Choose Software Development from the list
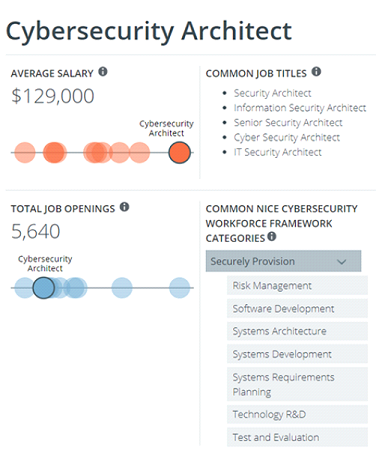 [297, 308]
